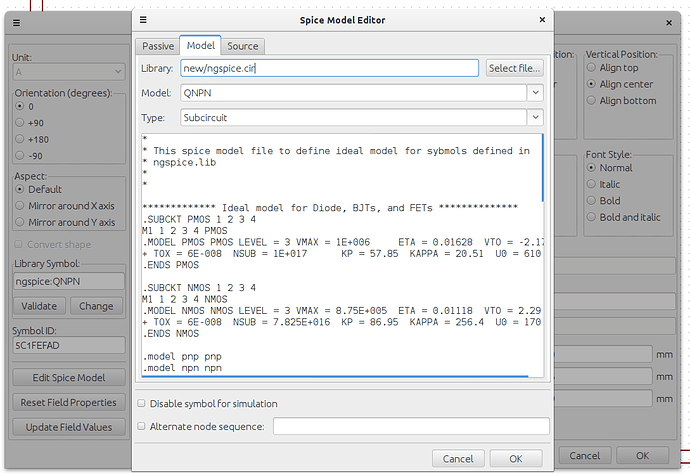Click the Select file... button
The width and height of the screenshot is (690, 474).
point(514,68)
